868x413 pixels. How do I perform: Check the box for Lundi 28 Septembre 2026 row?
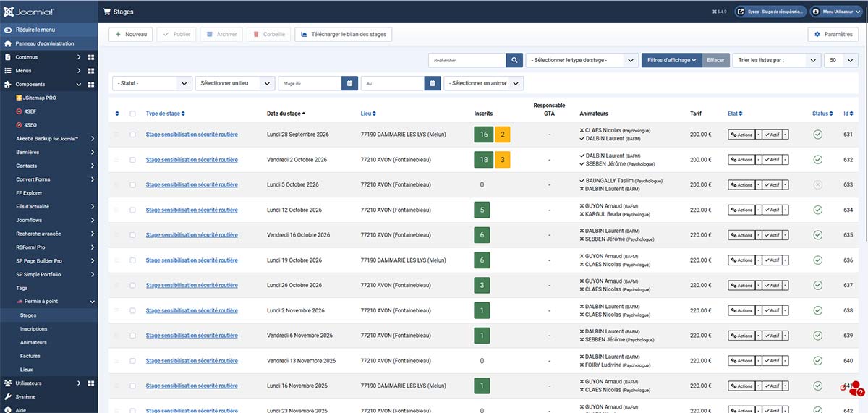click(x=132, y=135)
